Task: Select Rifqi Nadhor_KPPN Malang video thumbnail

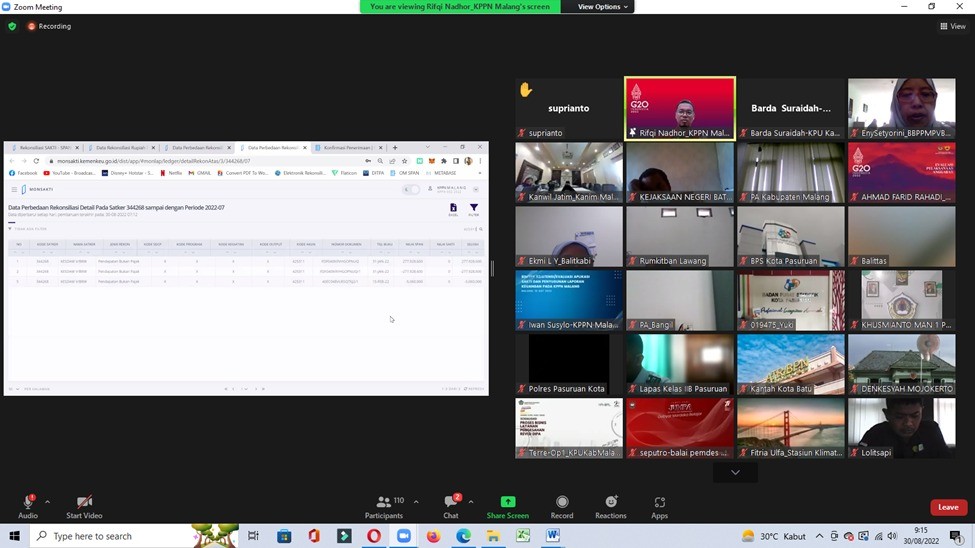Action: tap(680, 108)
